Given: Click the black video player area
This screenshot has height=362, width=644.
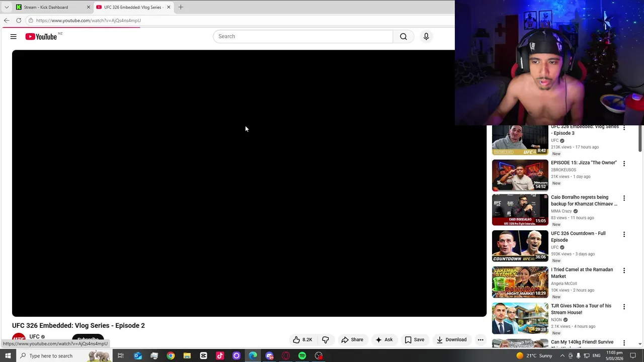Looking at the screenshot, I should [x=249, y=183].
